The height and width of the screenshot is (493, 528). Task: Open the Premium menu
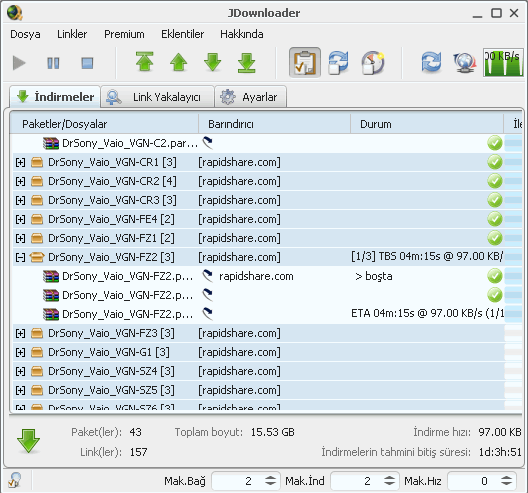pos(124,34)
